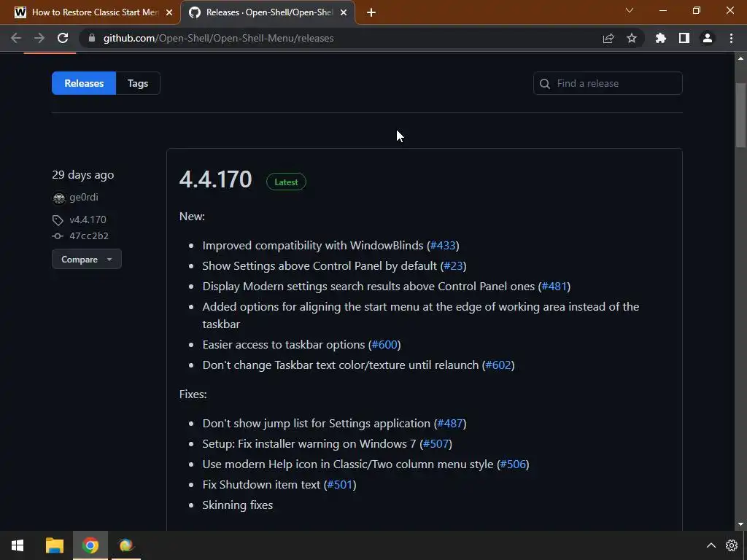Click the browser forward arrow
Screen dimensions: 747x560
(39, 38)
